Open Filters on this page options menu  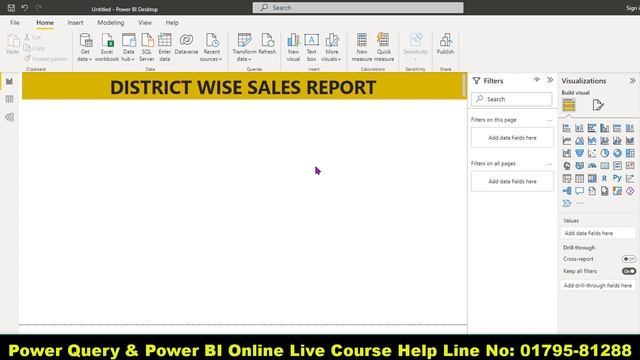[549, 120]
